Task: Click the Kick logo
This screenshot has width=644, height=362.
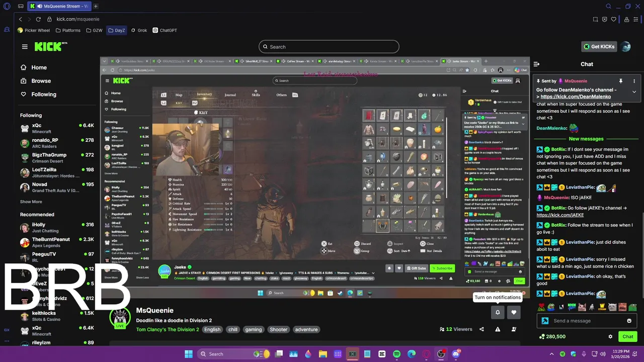Action: [x=50, y=47]
